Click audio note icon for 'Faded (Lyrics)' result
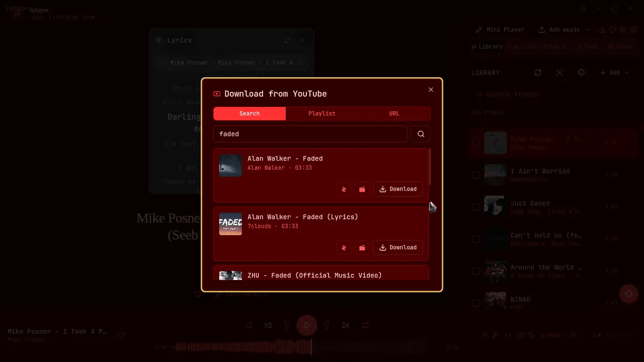The image size is (644, 362). click(x=344, y=247)
